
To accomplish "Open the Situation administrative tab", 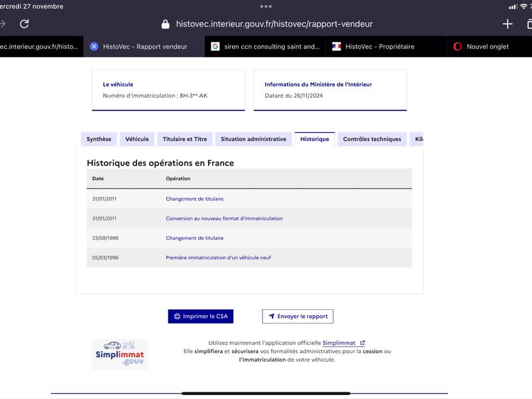I will tap(253, 139).
